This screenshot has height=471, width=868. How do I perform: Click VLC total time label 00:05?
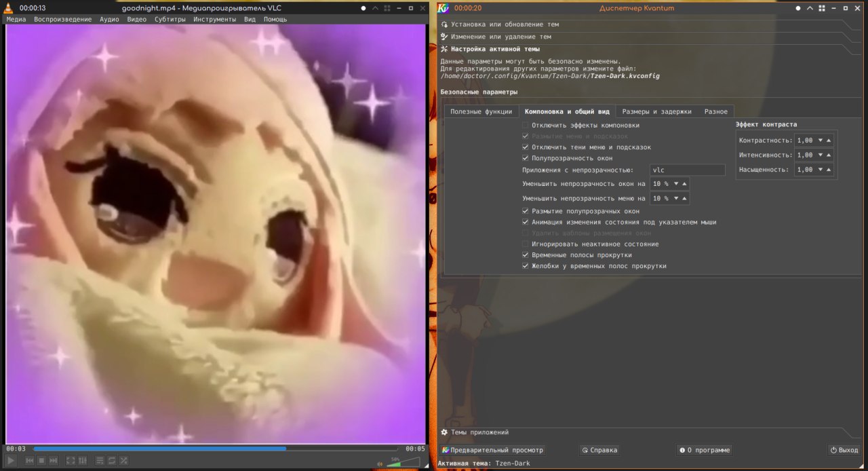[x=415, y=449]
